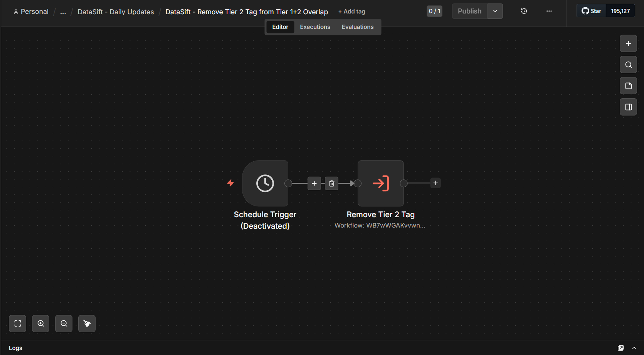The height and width of the screenshot is (355, 644).
Task: Fit the workflow to view
Action: click(x=18, y=323)
